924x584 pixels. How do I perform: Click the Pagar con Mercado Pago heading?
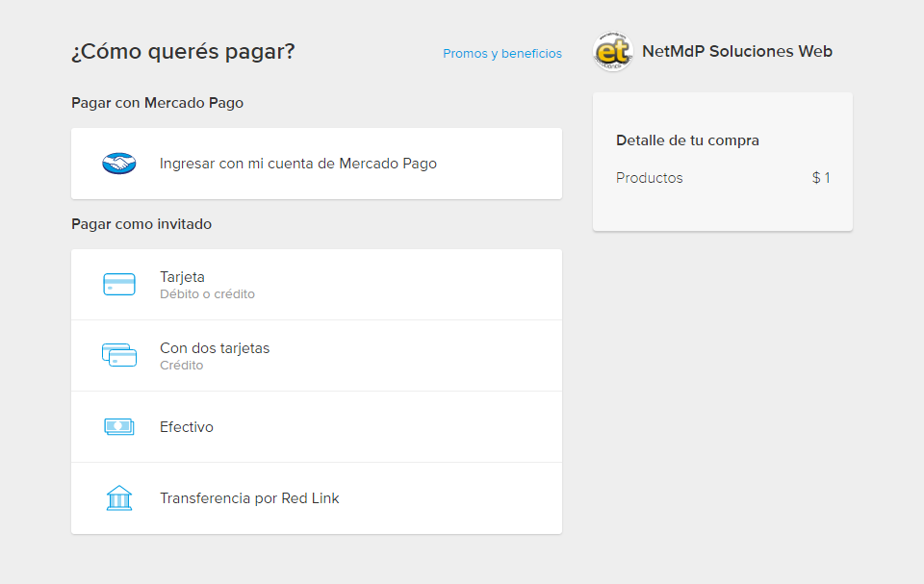coord(157,103)
